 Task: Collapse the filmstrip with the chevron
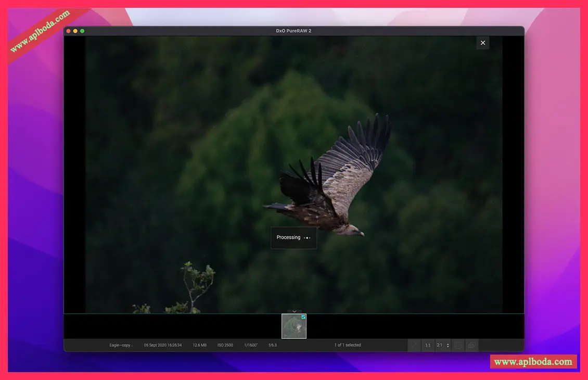[294, 311]
